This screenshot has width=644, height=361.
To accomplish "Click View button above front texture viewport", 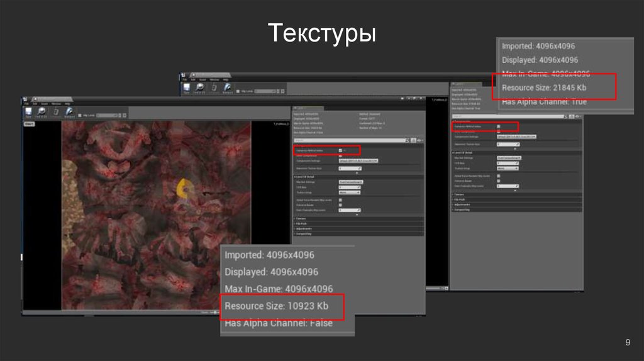I will (x=29, y=124).
